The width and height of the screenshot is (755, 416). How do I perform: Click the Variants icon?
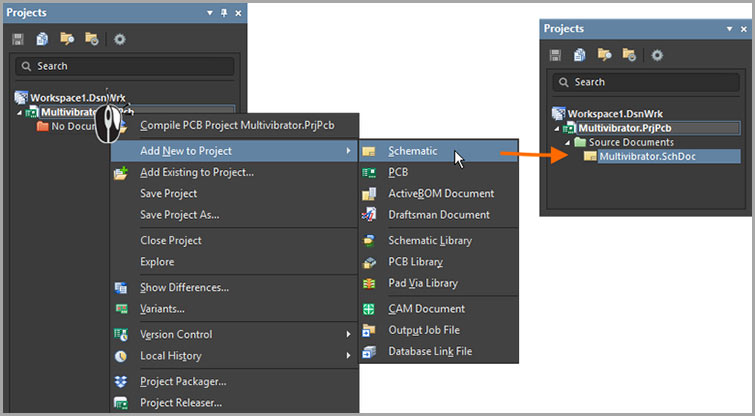tap(121, 309)
